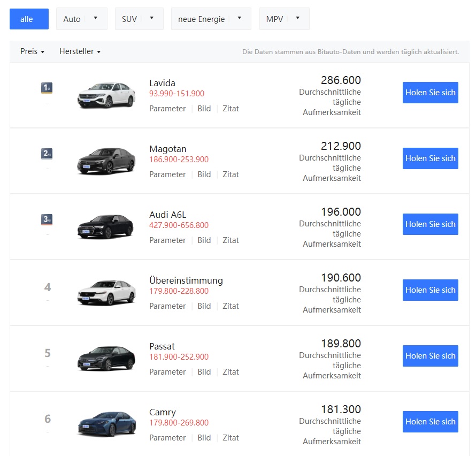This screenshot has height=456, width=476.
Task: Open the Parameter link for the Lavida
Action: [167, 108]
